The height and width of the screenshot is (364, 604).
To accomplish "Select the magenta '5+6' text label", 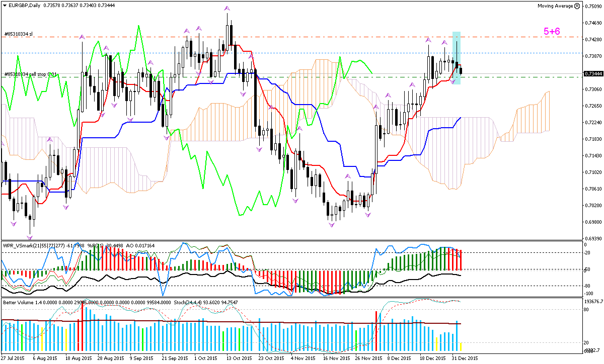I will pos(552,31).
